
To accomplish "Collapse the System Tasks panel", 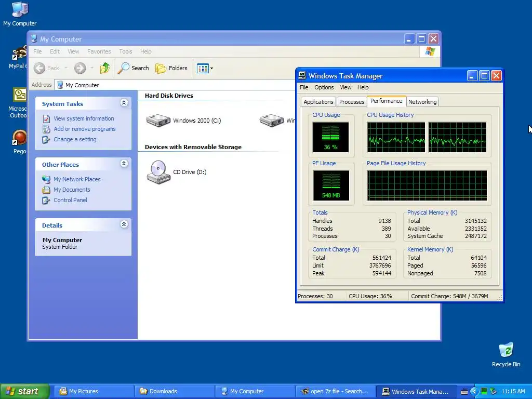I will pos(124,103).
